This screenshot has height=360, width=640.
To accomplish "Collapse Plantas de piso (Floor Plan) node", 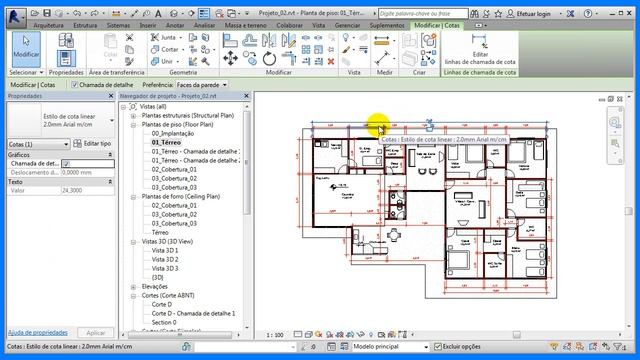I will tap(133, 125).
